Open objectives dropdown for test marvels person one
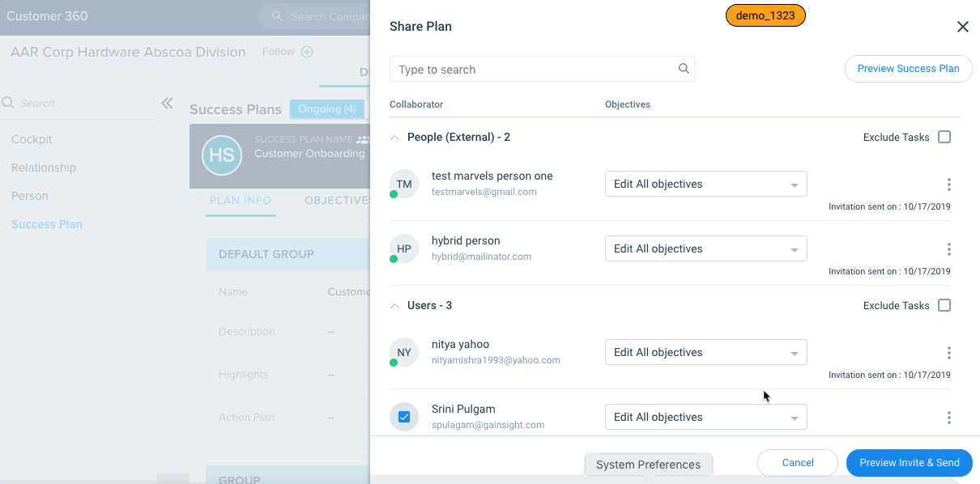980x484 pixels. tap(705, 184)
